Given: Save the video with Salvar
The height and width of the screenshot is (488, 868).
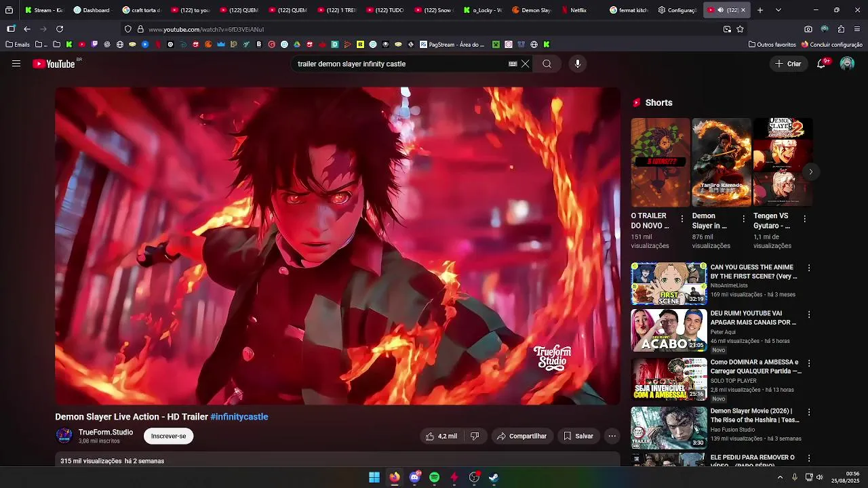Looking at the screenshot, I should [578, 436].
